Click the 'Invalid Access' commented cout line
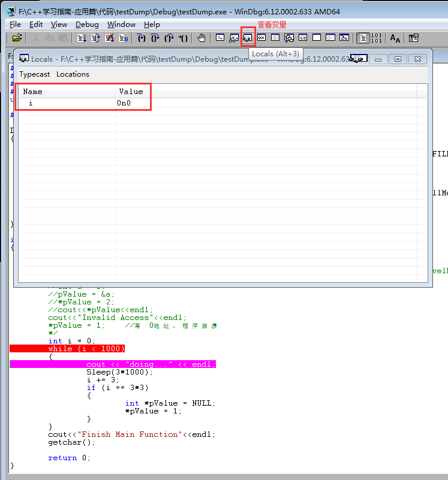Image resolution: width=448 pixels, height=480 pixels. (x=118, y=318)
